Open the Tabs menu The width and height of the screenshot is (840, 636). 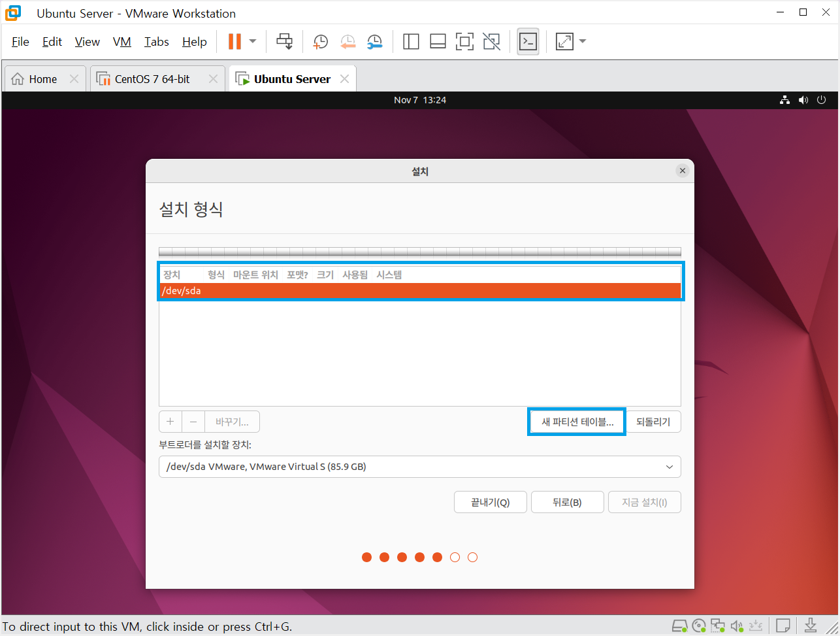point(157,42)
